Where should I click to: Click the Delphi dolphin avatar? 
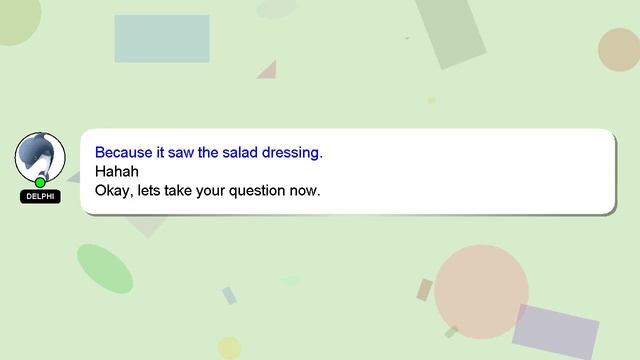pyautogui.click(x=40, y=157)
